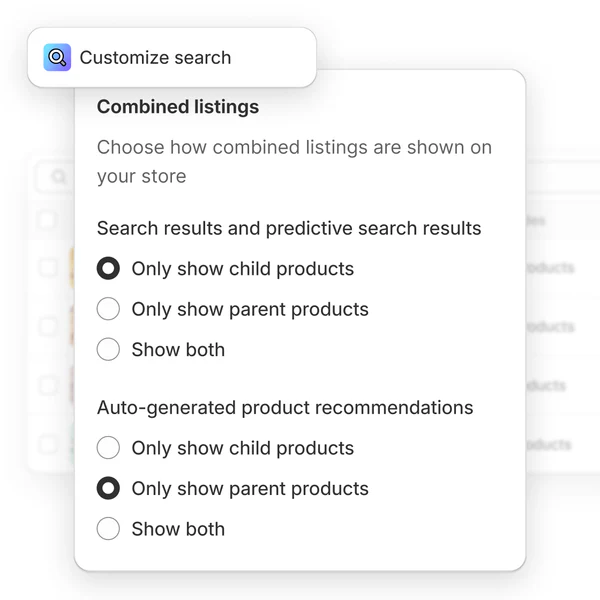Viewport: 600px width, 600px height.
Task: Select 'Only show child products' for product recommendations
Action: [108, 448]
